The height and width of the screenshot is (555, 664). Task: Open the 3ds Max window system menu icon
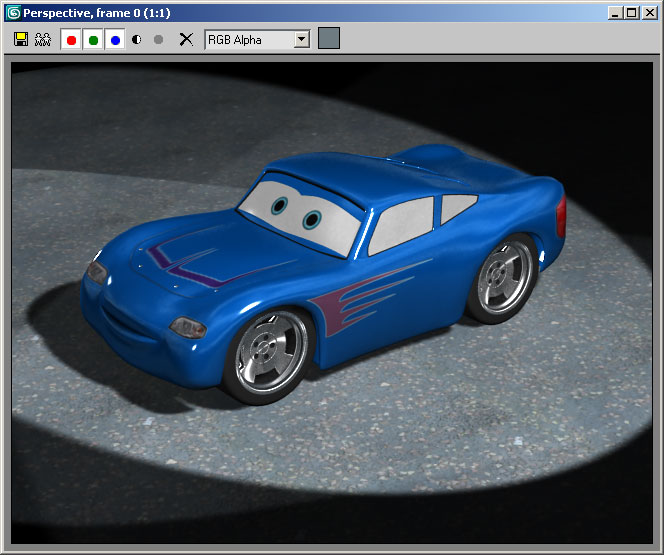coord(13,13)
